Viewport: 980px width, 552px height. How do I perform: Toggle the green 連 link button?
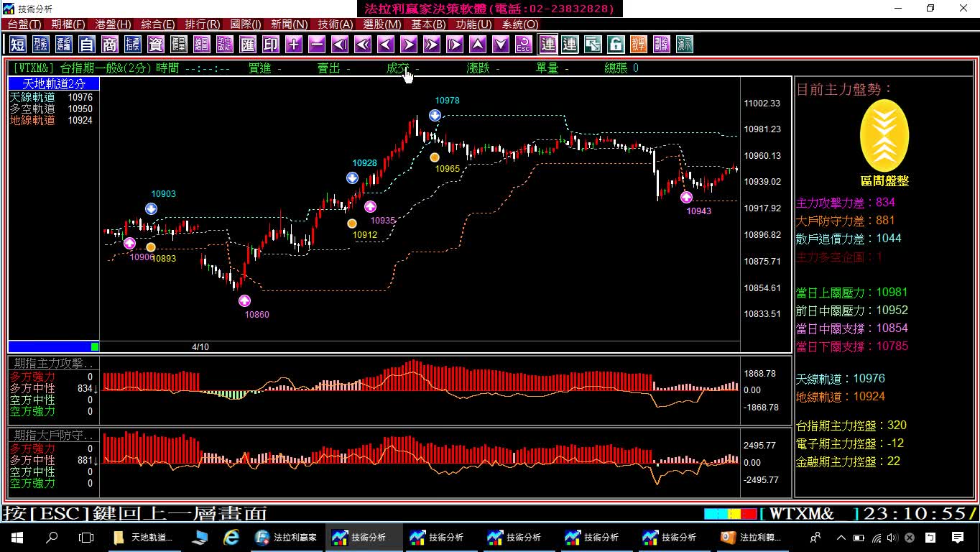pyautogui.click(x=570, y=45)
